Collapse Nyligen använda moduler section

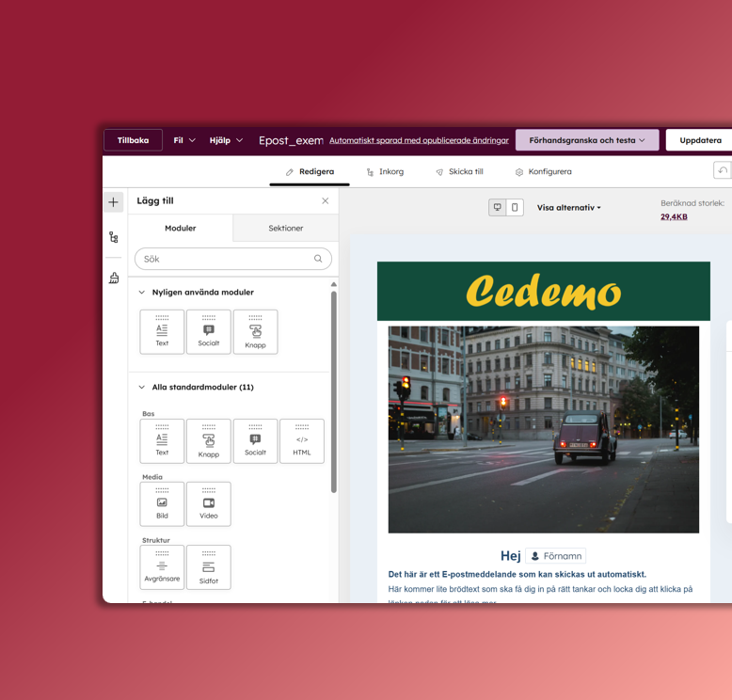point(141,293)
